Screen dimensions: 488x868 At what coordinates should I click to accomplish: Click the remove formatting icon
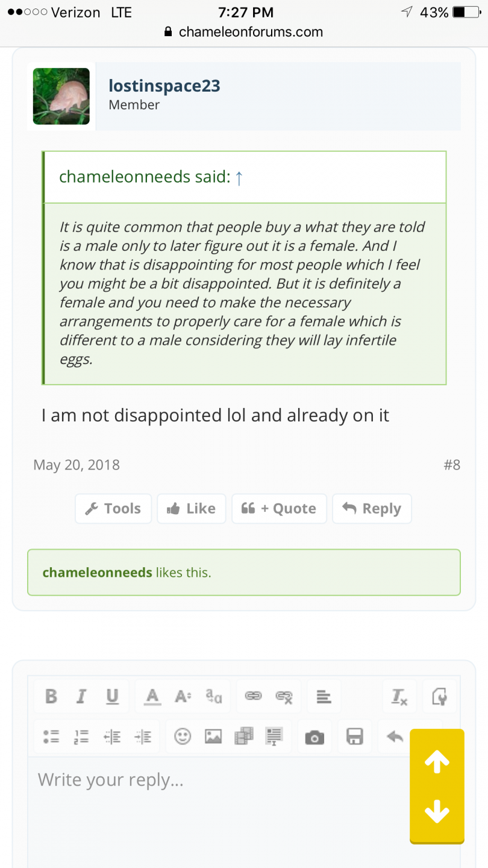pyautogui.click(x=399, y=697)
